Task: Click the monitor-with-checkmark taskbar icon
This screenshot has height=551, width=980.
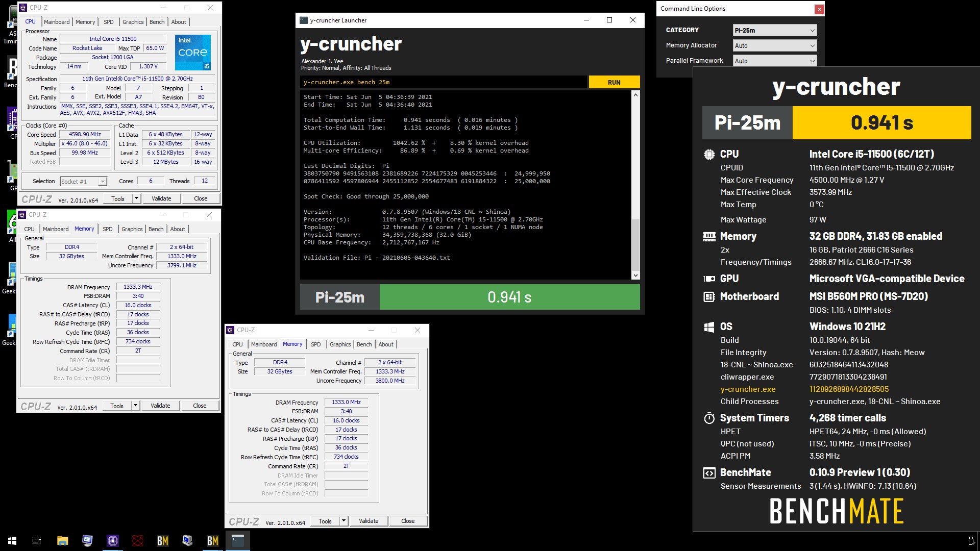Action: 87,540
